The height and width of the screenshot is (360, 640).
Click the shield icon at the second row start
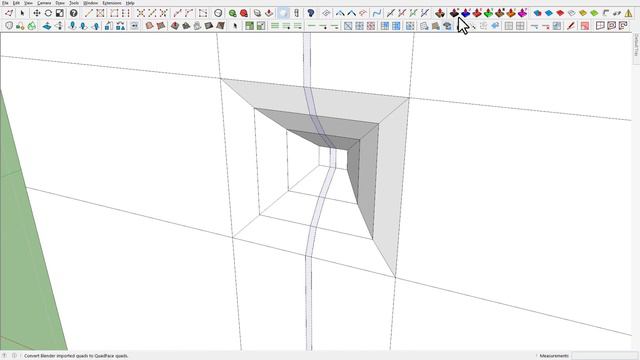(9, 26)
